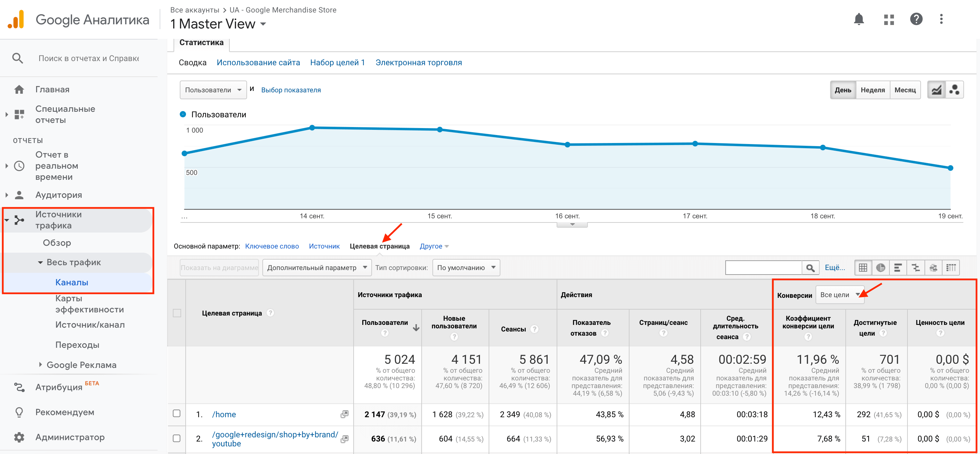This screenshot has width=980, height=454.
Task: Open the 1 Master View selector dropdown
Action: click(x=218, y=24)
